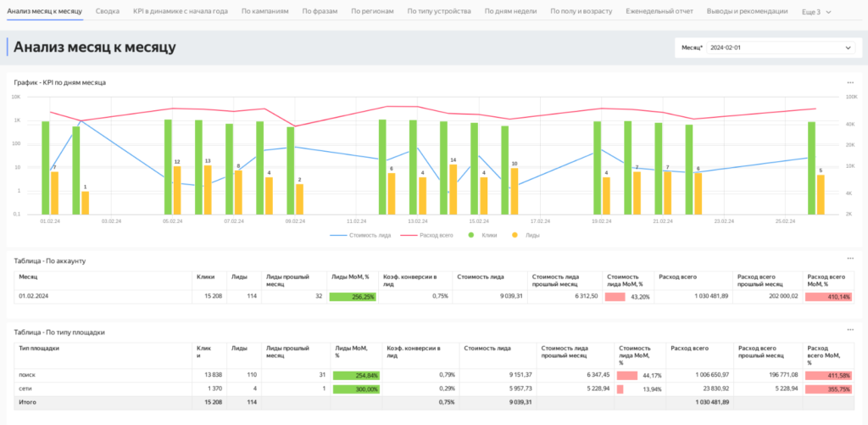The height and width of the screenshot is (425, 868).
Task: Expand the 'Еще 3' hidden tabs list
Action: [818, 11]
